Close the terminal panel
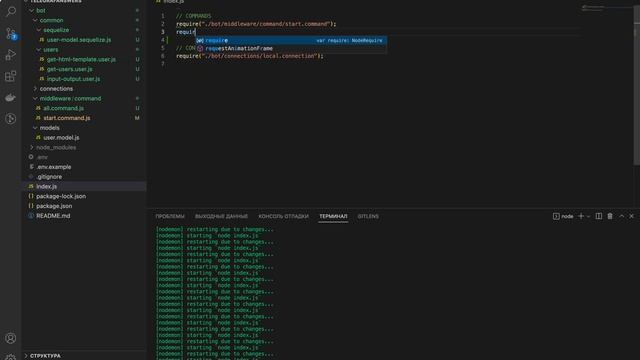 pos(631,216)
